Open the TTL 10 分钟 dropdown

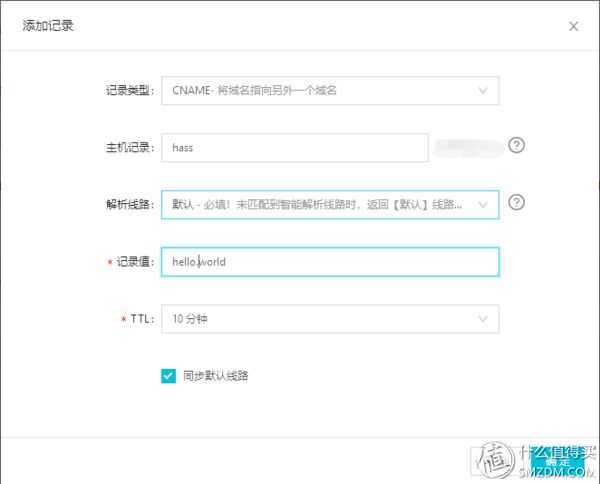[x=330, y=319]
